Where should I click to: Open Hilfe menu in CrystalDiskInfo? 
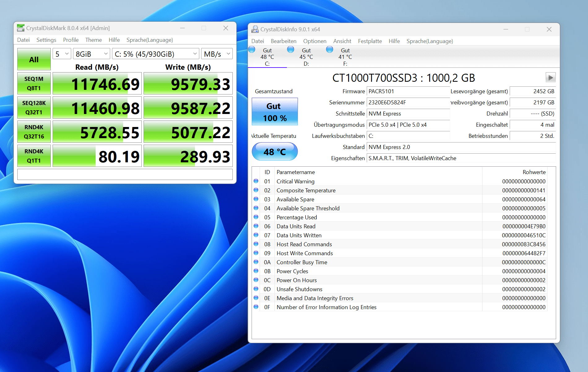[x=394, y=41]
